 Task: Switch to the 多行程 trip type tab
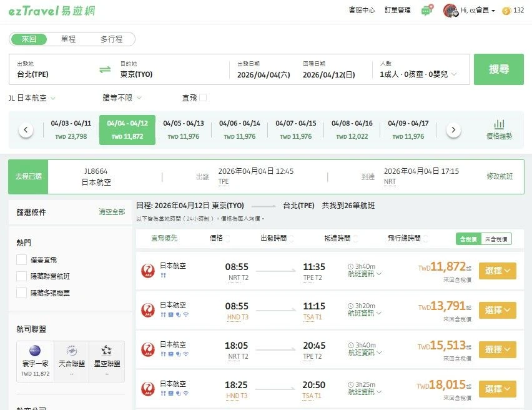(111, 39)
